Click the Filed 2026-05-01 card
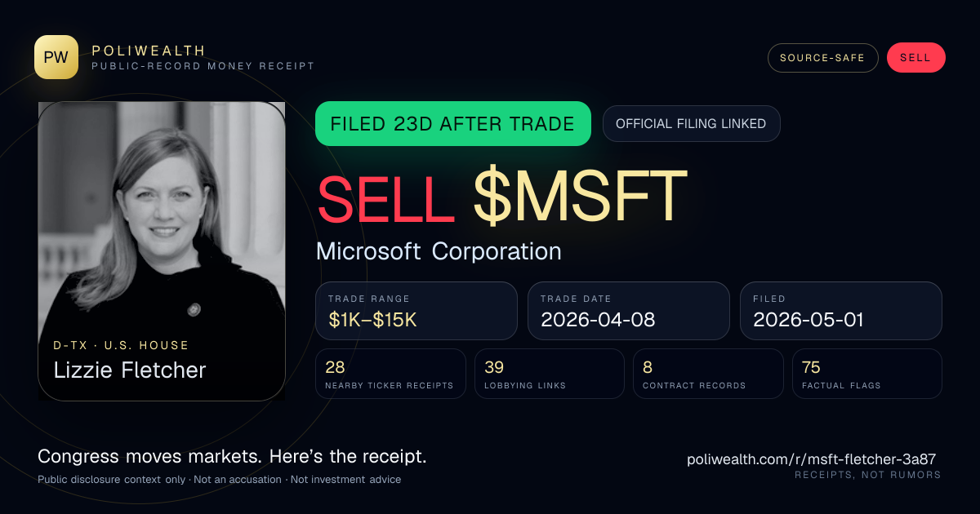This screenshot has height=514, width=980. pyautogui.click(x=841, y=311)
